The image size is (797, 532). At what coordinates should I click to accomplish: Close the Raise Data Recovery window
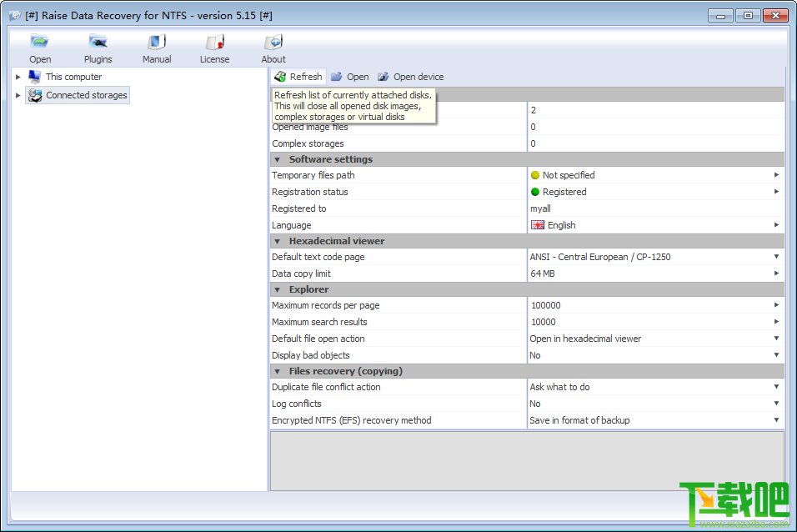point(775,16)
